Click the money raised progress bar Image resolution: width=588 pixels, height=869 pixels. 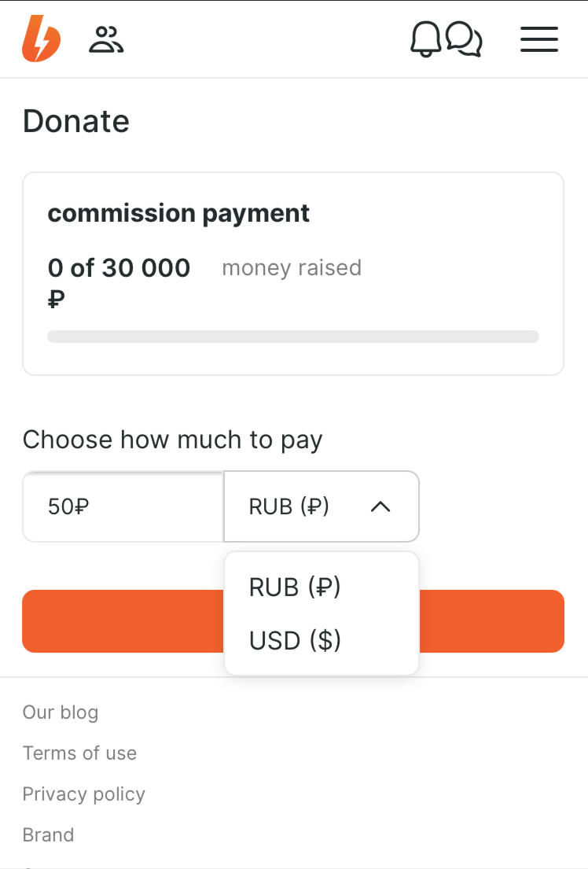click(293, 337)
